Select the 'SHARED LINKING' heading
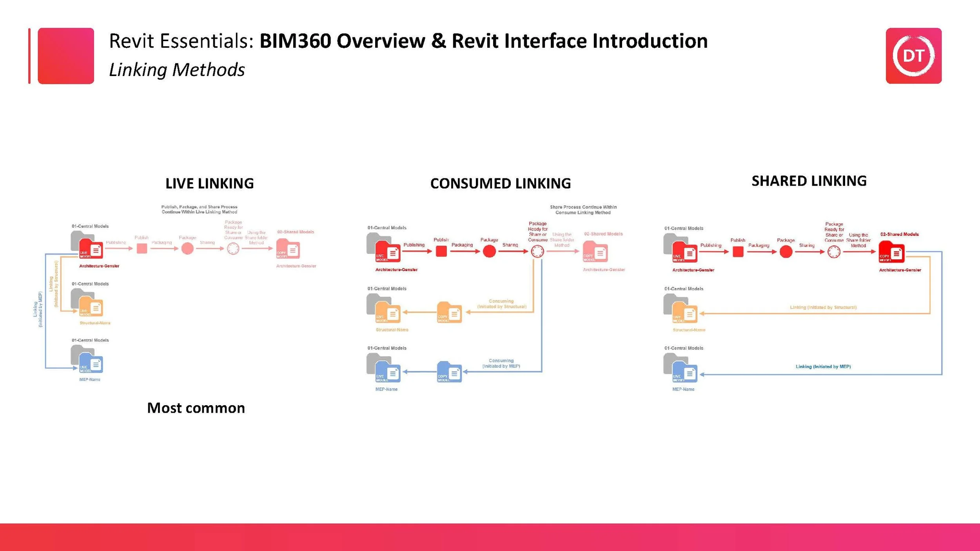This screenshot has height=551, width=980. pyautogui.click(x=809, y=181)
